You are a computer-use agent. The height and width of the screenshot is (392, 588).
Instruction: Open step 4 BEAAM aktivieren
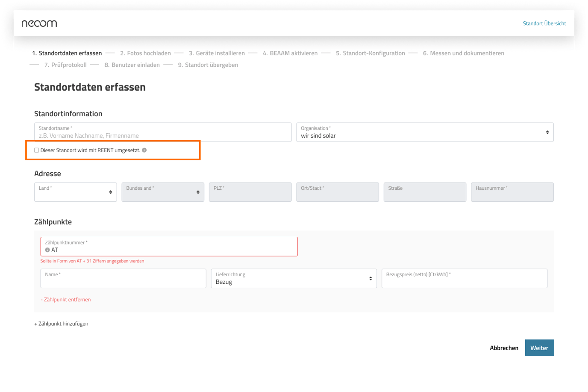tap(290, 53)
